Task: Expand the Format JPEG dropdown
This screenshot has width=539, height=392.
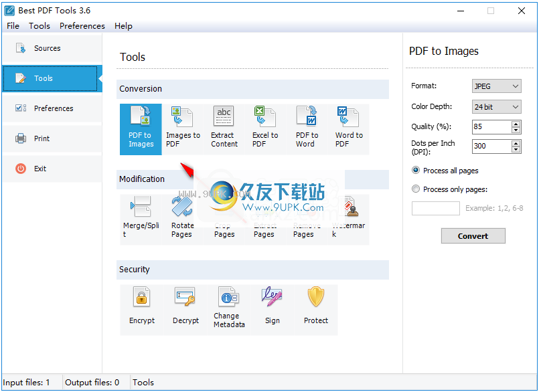Action: tap(496, 86)
